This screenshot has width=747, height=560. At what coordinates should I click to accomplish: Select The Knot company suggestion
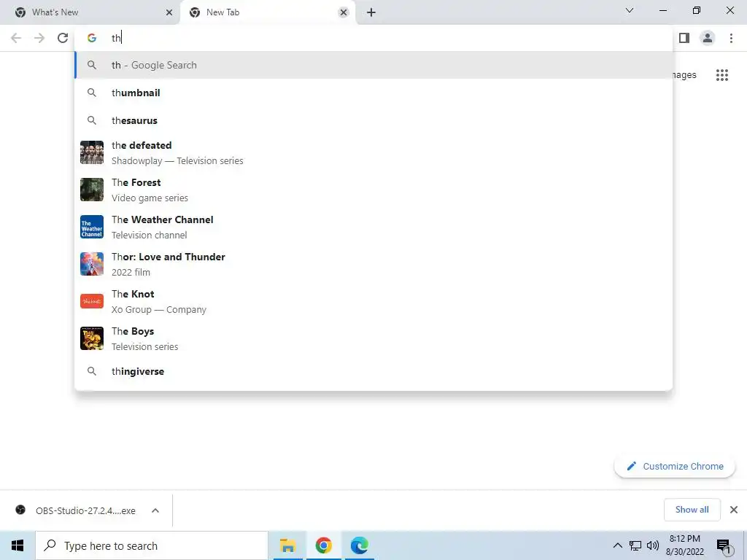(x=373, y=301)
